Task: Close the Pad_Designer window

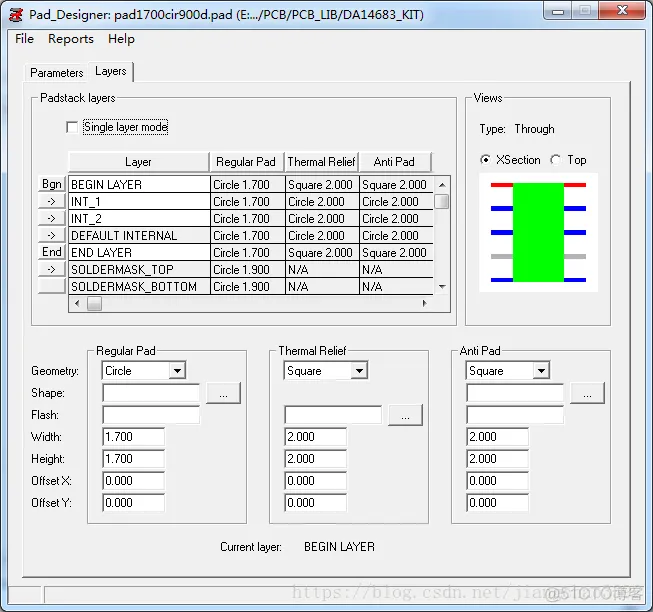Action: [622, 11]
